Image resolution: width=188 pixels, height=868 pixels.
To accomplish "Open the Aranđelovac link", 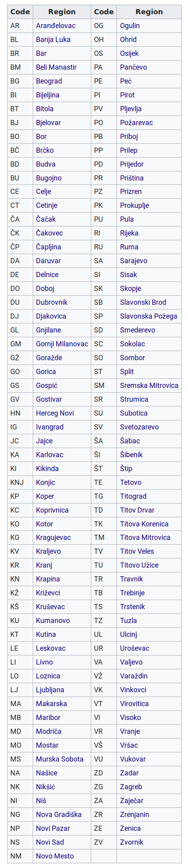I will point(56,26).
